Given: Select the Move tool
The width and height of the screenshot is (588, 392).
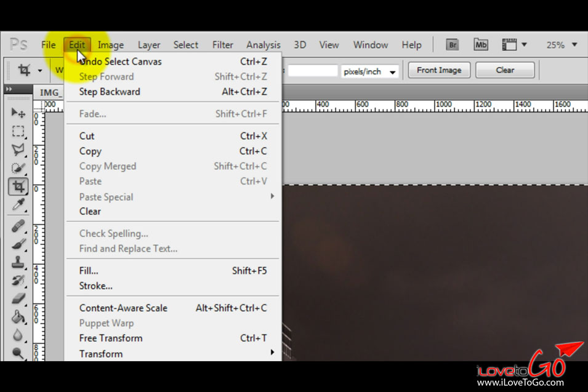Looking at the screenshot, I should click(18, 113).
